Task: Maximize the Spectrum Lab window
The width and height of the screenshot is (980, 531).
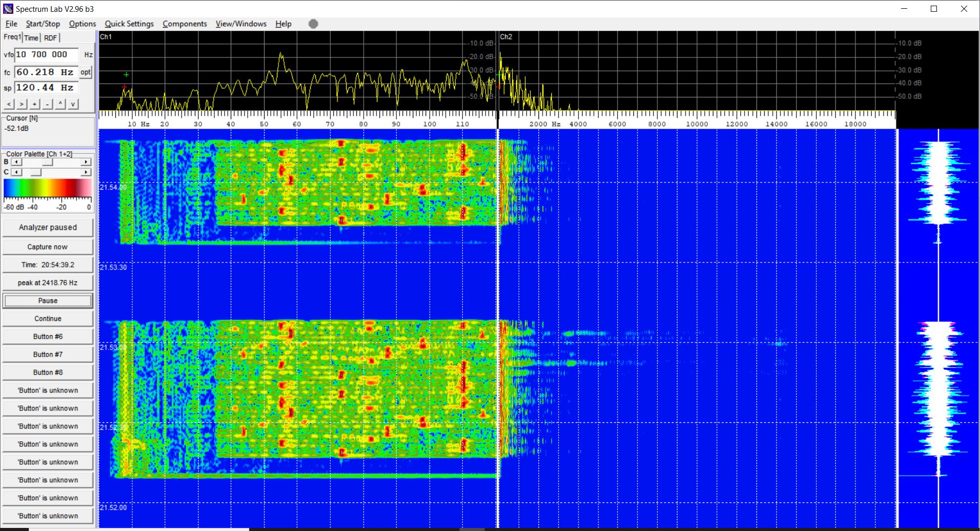Action: pos(934,9)
